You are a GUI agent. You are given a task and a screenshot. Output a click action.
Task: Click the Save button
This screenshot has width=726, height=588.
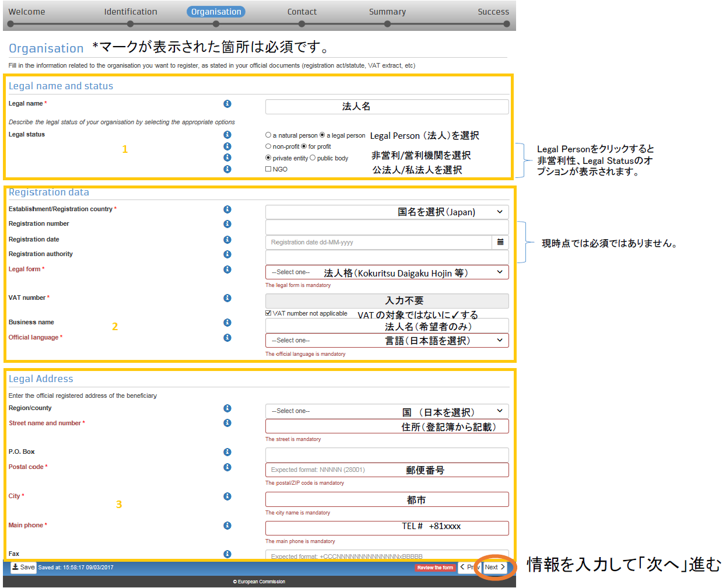[x=23, y=567]
